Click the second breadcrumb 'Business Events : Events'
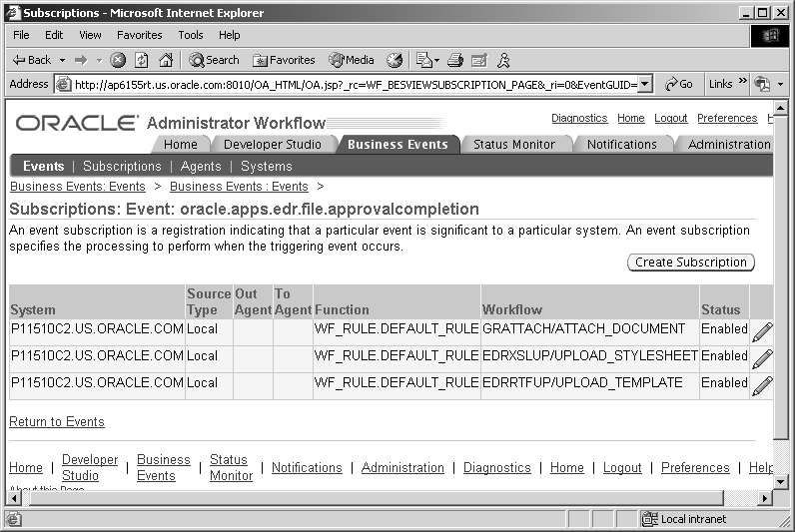Screen dimensions: 795x532 coord(239,187)
